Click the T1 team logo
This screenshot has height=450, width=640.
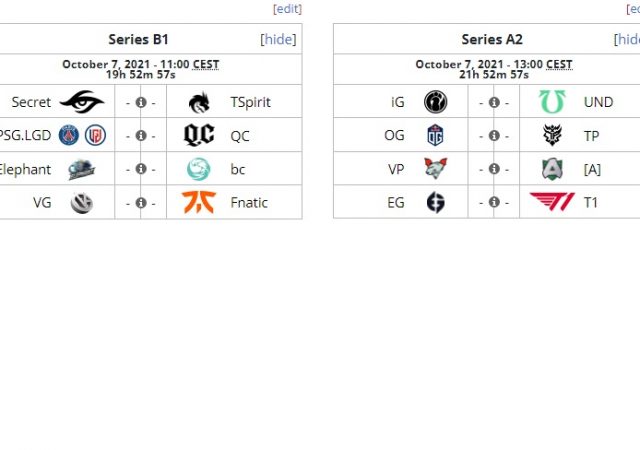tap(552, 202)
